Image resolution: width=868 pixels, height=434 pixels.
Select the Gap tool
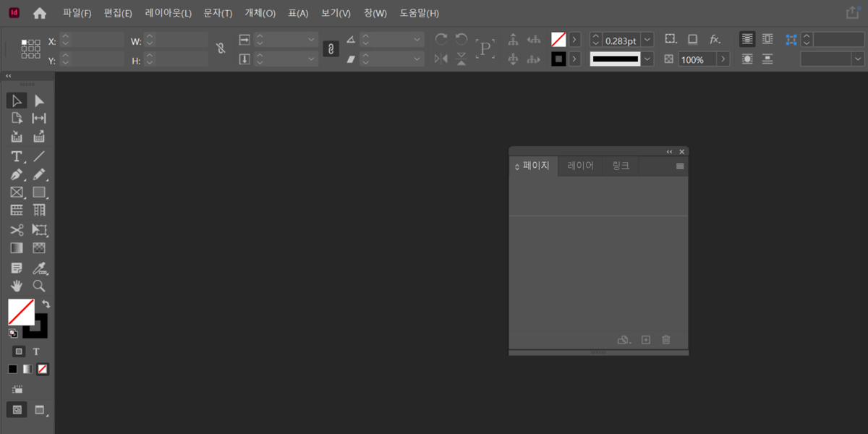[x=40, y=119]
